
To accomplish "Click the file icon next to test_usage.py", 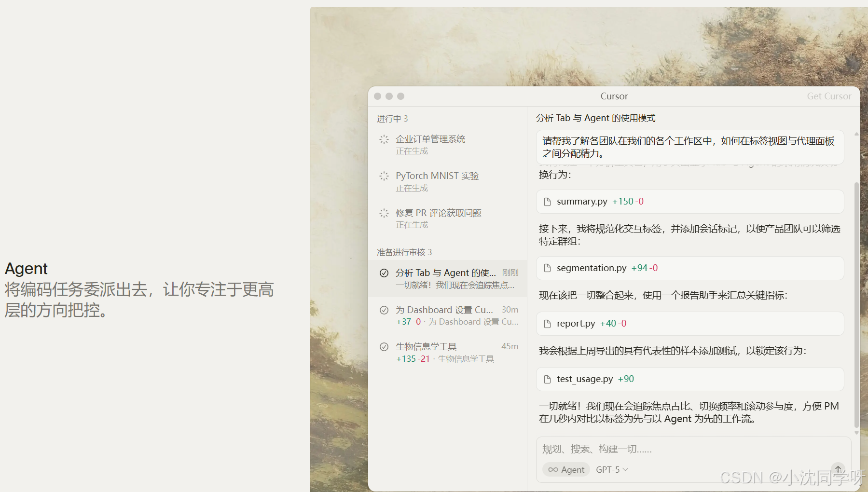I will 547,379.
